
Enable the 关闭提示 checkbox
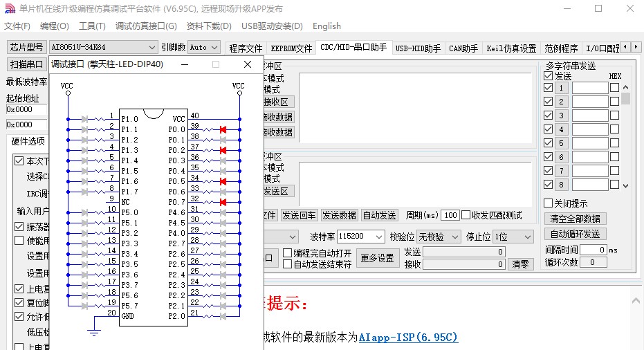[548, 203]
